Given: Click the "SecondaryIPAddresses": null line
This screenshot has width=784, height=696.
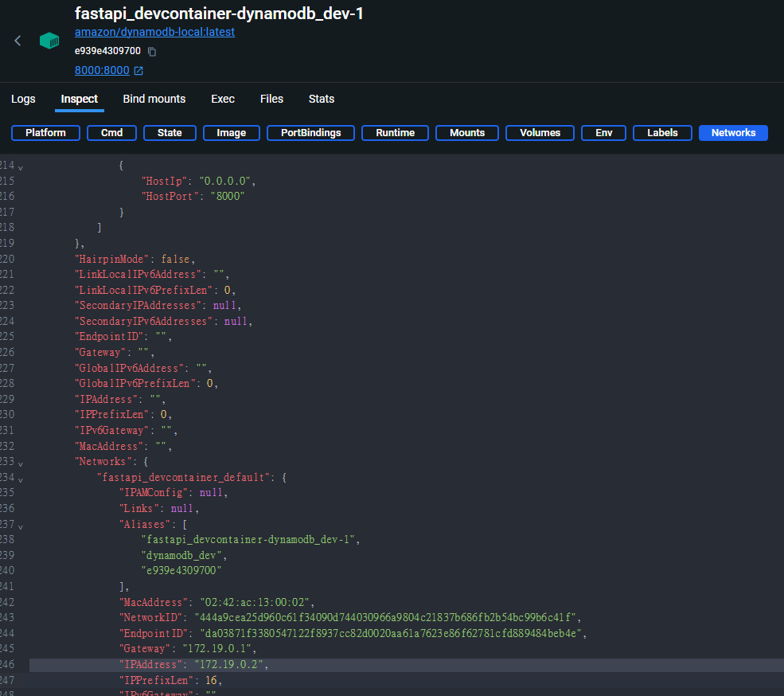Looking at the screenshot, I should point(158,306).
